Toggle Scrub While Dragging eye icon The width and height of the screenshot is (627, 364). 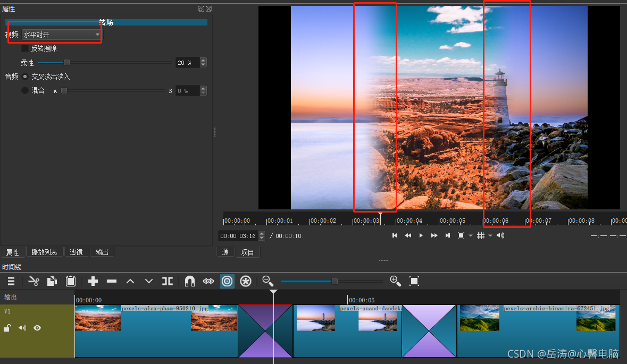click(x=208, y=281)
